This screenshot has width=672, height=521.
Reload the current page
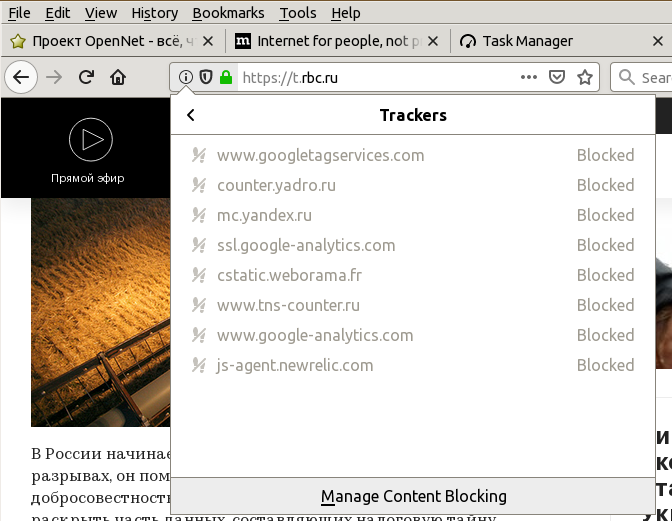(x=86, y=77)
